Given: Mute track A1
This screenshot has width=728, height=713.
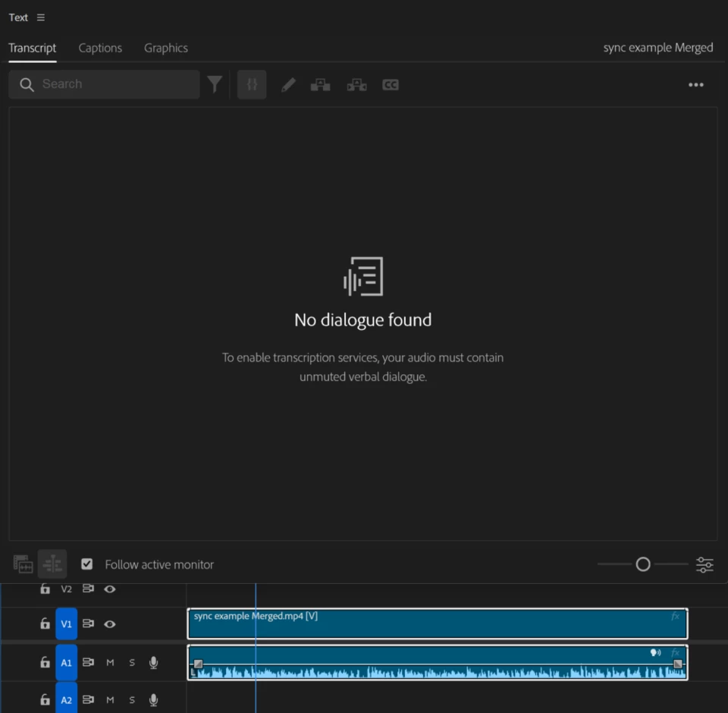Looking at the screenshot, I should 110,662.
